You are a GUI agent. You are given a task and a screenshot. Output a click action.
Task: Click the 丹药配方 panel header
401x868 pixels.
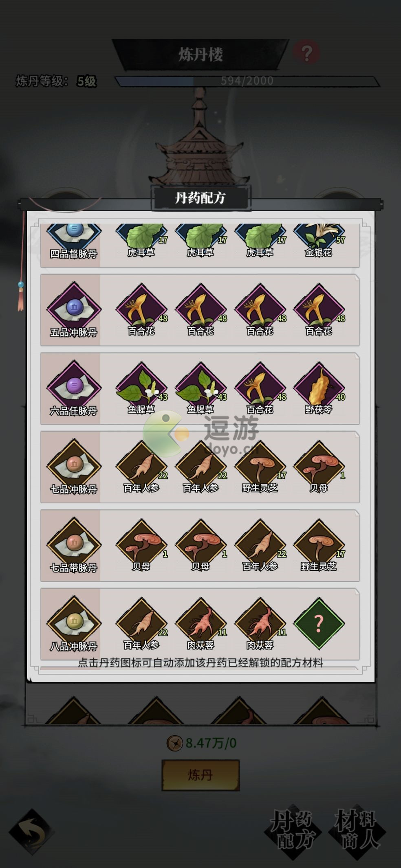click(200, 198)
